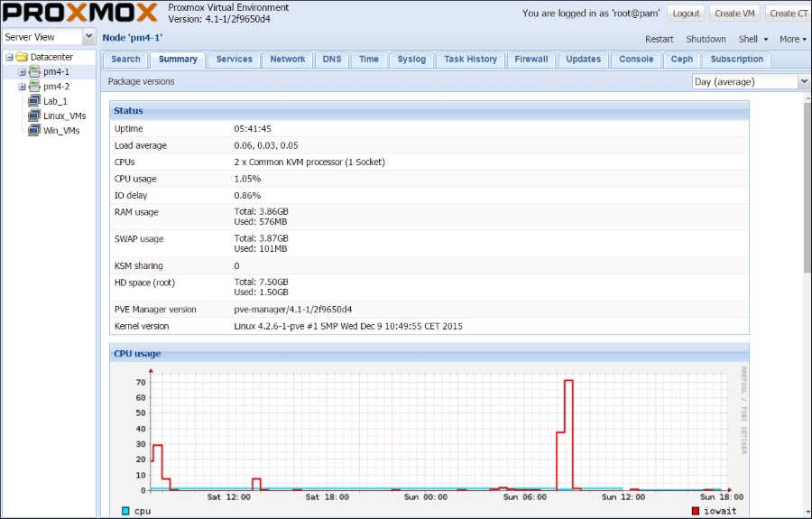Screen dimensions: 812x519
Task: Click the Status panel header
Action: coord(429,110)
